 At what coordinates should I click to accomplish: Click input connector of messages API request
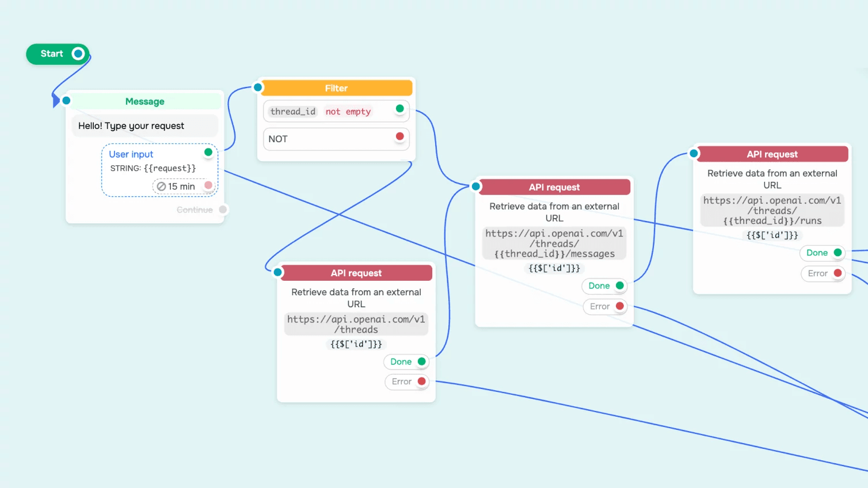point(476,186)
